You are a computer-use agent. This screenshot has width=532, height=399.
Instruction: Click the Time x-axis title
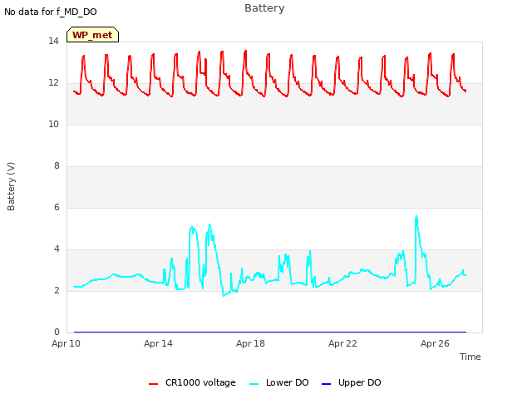pyautogui.click(x=470, y=357)
